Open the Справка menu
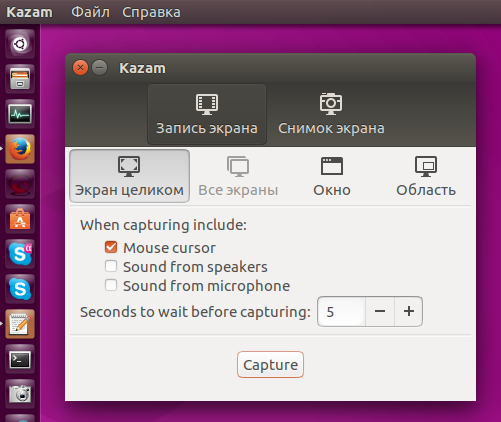Viewport: 501px width, 422px height. tap(151, 12)
